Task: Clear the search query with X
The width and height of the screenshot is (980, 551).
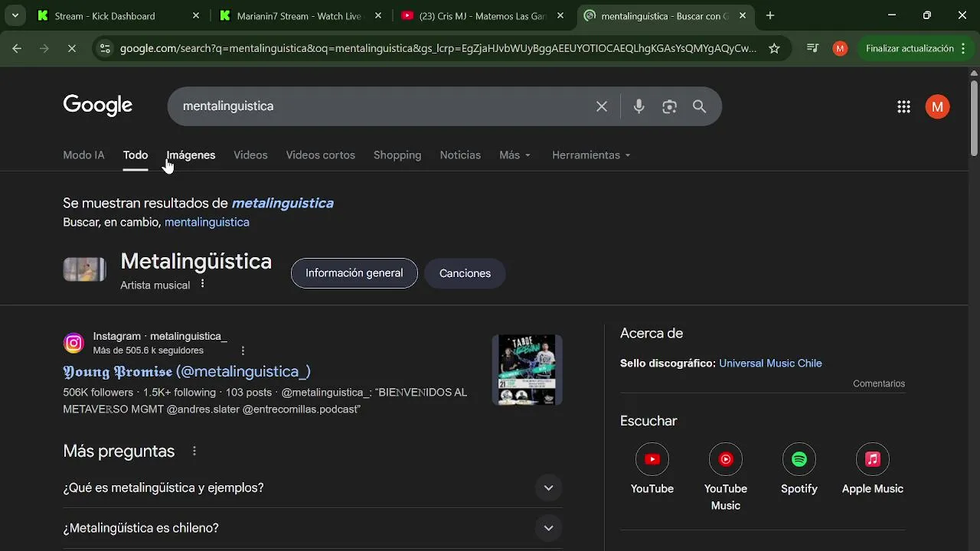Action: (x=602, y=106)
